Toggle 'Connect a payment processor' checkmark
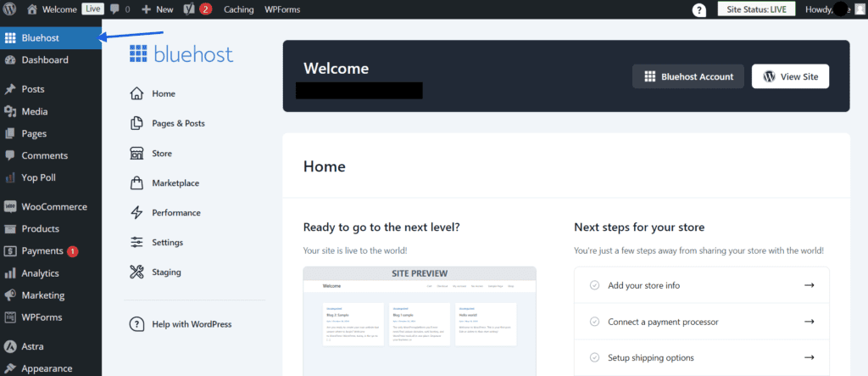Viewport: 868px width, 376px height. (594, 322)
